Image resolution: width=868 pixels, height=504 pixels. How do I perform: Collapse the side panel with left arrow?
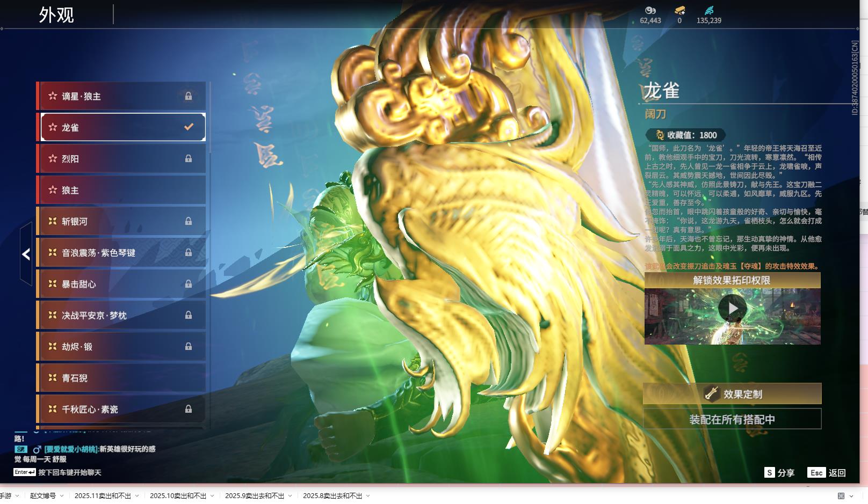point(26,254)
